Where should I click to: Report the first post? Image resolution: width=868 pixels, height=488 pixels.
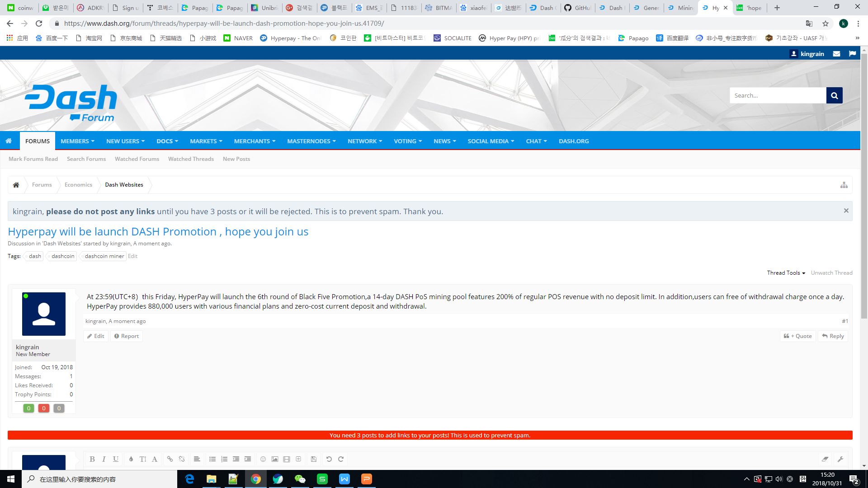point(127,336)
